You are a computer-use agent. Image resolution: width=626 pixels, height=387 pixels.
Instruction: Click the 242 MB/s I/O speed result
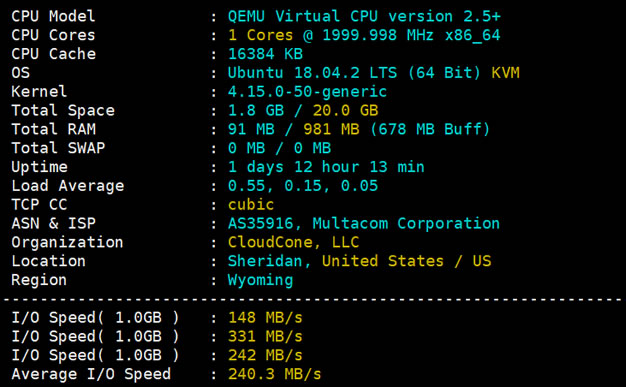(265, 355)
